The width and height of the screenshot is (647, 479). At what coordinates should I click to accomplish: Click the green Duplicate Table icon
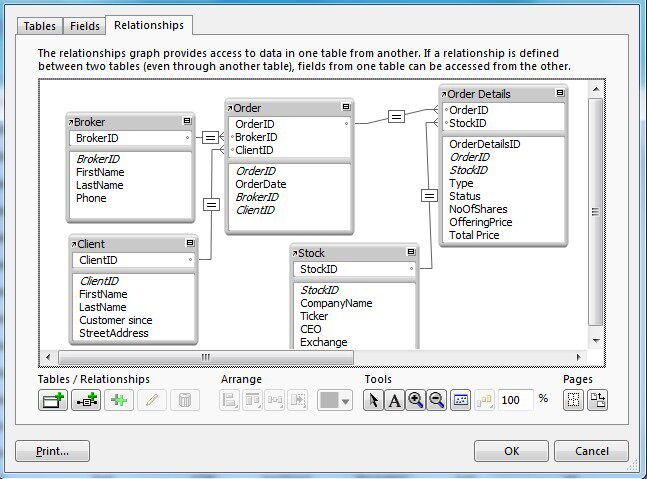[x=119, y=400]
